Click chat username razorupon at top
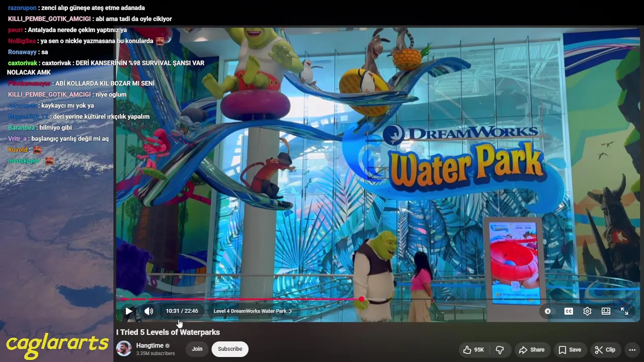 click(22, 8)
